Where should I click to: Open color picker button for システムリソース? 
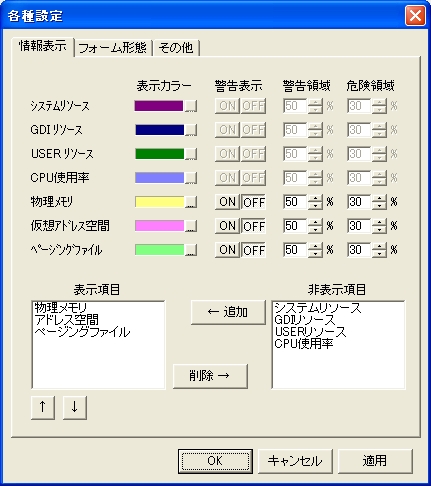click(x=191, y=106)
